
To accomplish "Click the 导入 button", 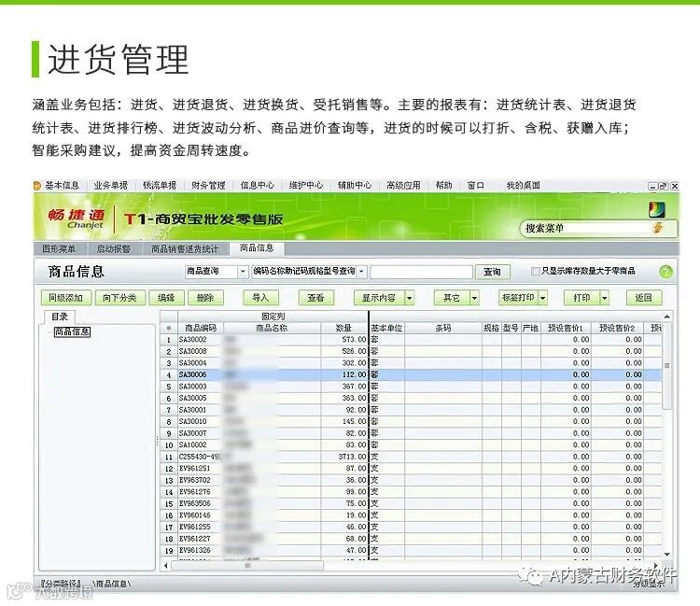I will point(260,298).
